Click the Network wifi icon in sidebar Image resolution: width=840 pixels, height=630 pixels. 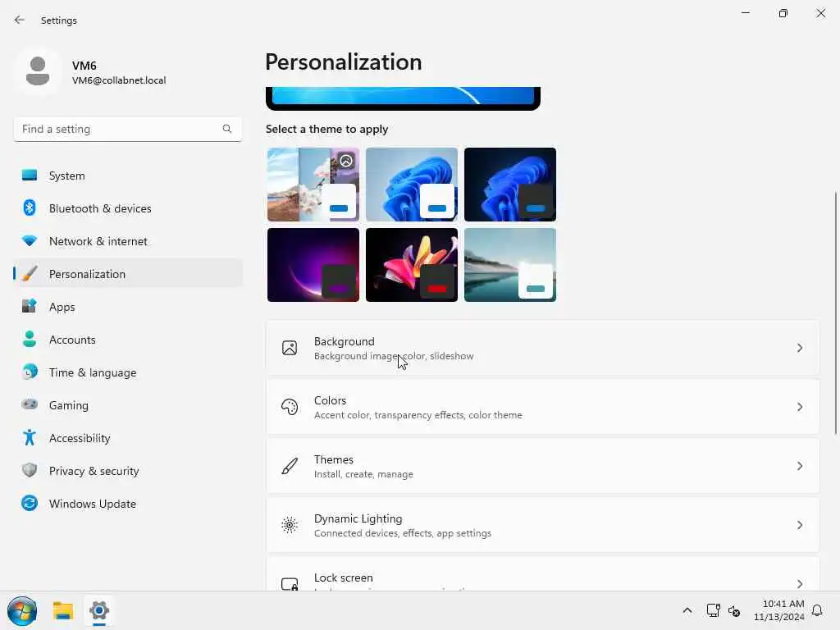click(30, 241)
